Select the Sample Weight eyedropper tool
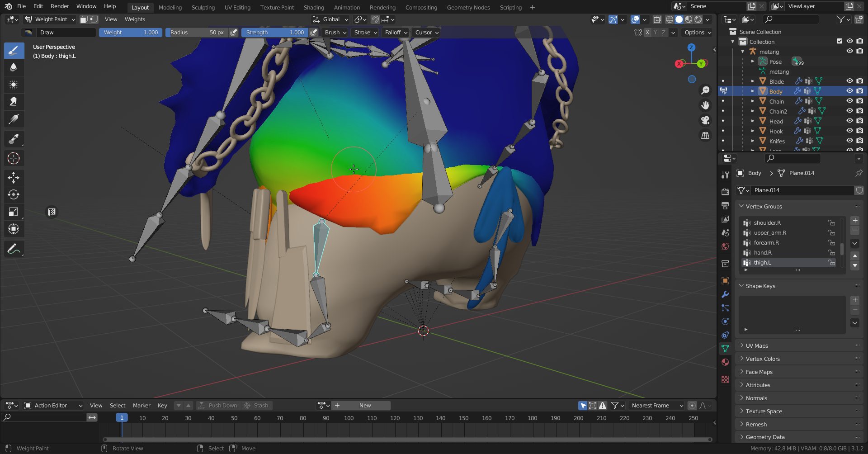Viewport: 868px width, 454px height. [14, 139]
